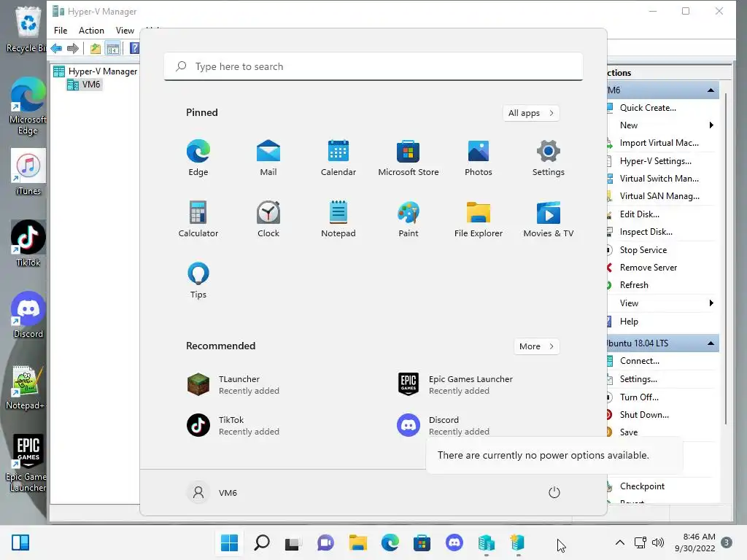
Task: Open the 8:46 AM clock and date
Action: pyautogui.click(x=694, y=542)
